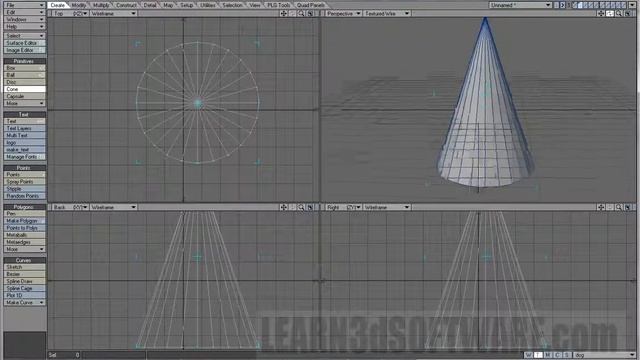640x360 pixels.
Task: Select the Ball primitive tool
Action: pos(24,75)
